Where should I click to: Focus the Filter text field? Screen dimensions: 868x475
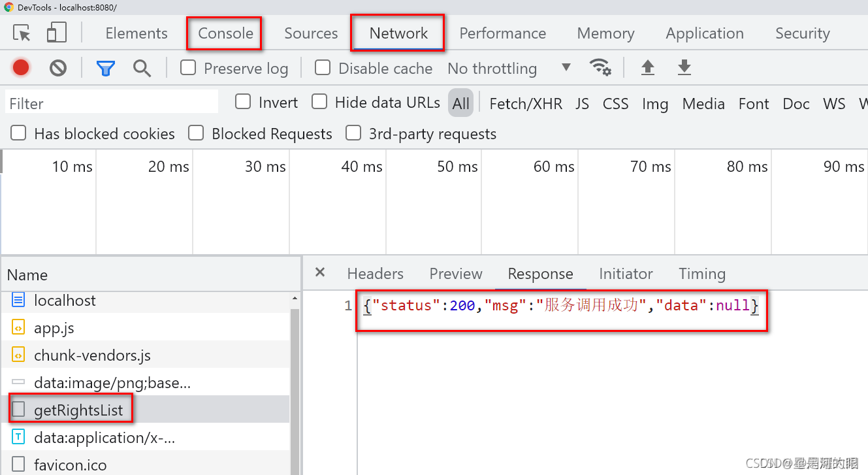(112, 103)
